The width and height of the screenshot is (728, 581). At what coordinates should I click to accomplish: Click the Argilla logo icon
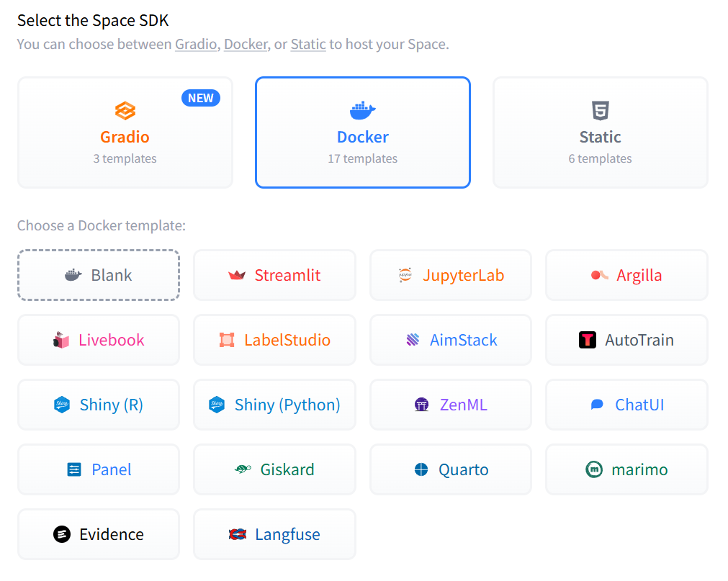pyautogui.click(x=599, y=275)
